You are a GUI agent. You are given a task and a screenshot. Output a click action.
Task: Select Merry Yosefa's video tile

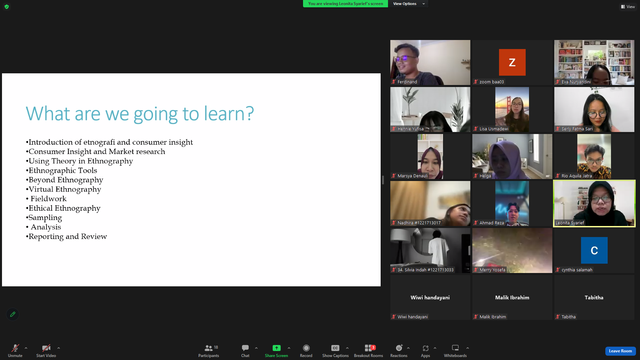click(x=512, y=251)
